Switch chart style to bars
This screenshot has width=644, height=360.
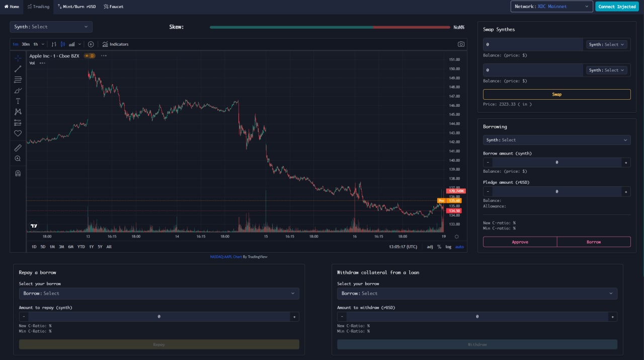pos(54,44)
